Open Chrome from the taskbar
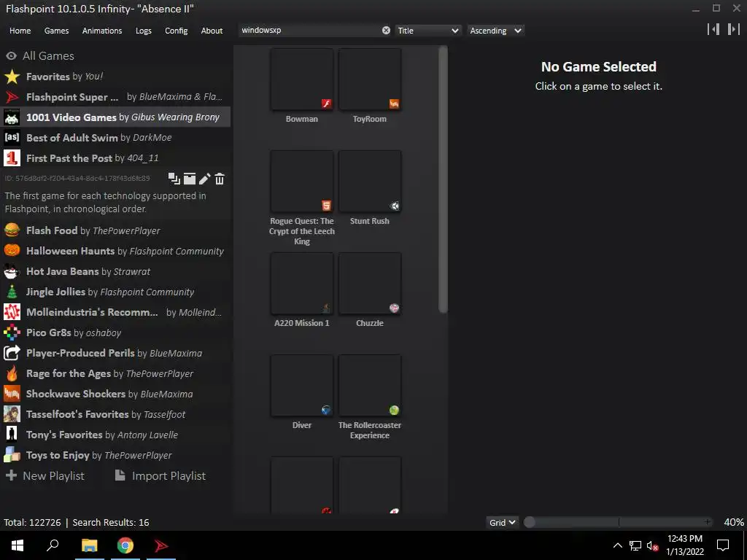The height and width of the screenshot is (560, 747). click(x=125, y=545)
